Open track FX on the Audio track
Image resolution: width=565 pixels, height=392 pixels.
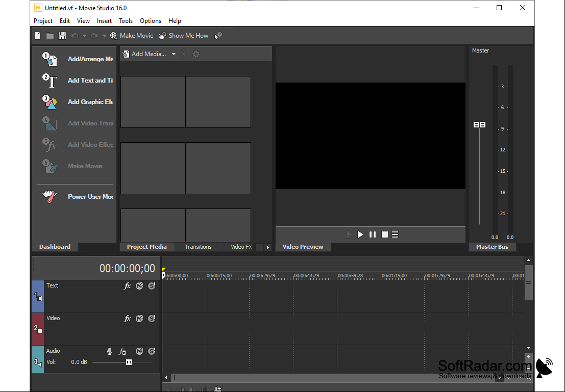(x=122, y=351)
